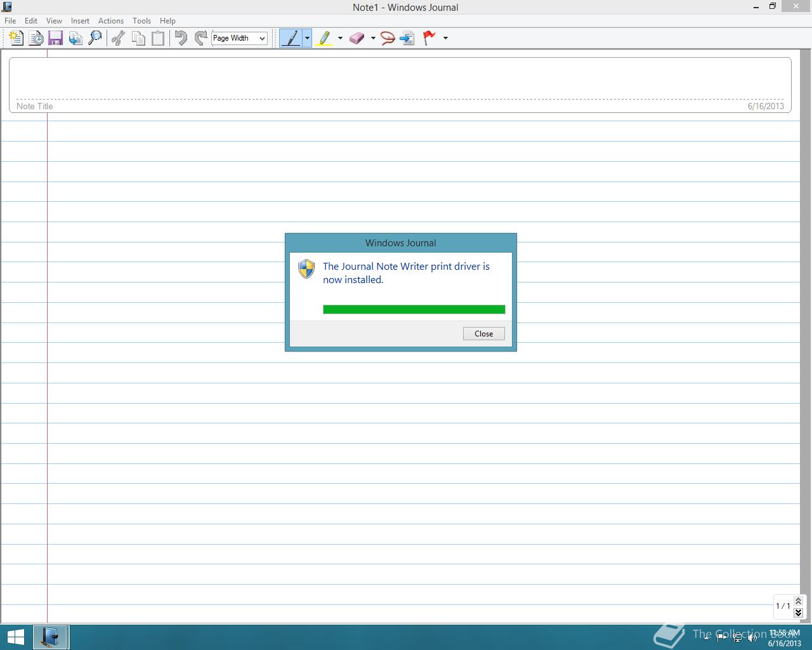
Task: Select the Lasso selection tool
Action: point(388,38)
